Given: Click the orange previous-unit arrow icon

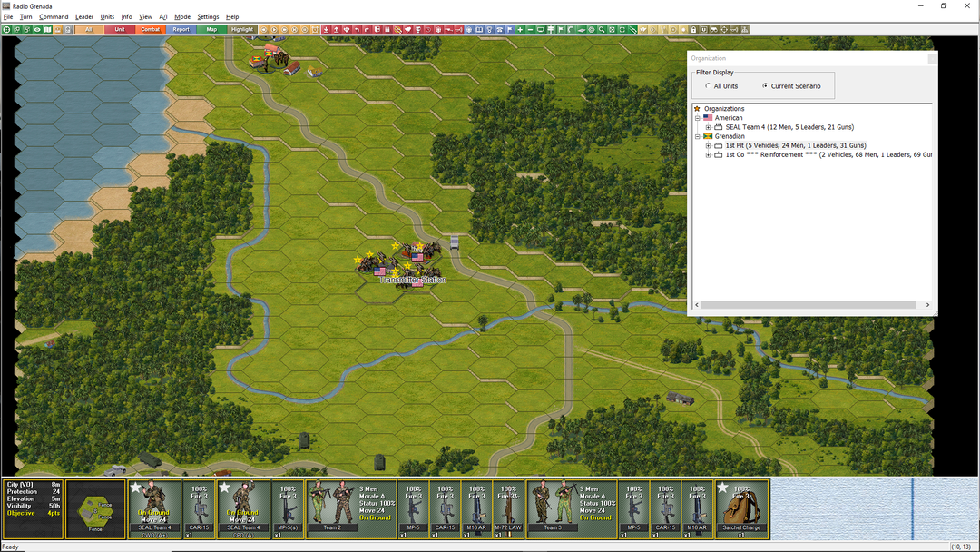Looking at the screenshot, I should 264,29.
